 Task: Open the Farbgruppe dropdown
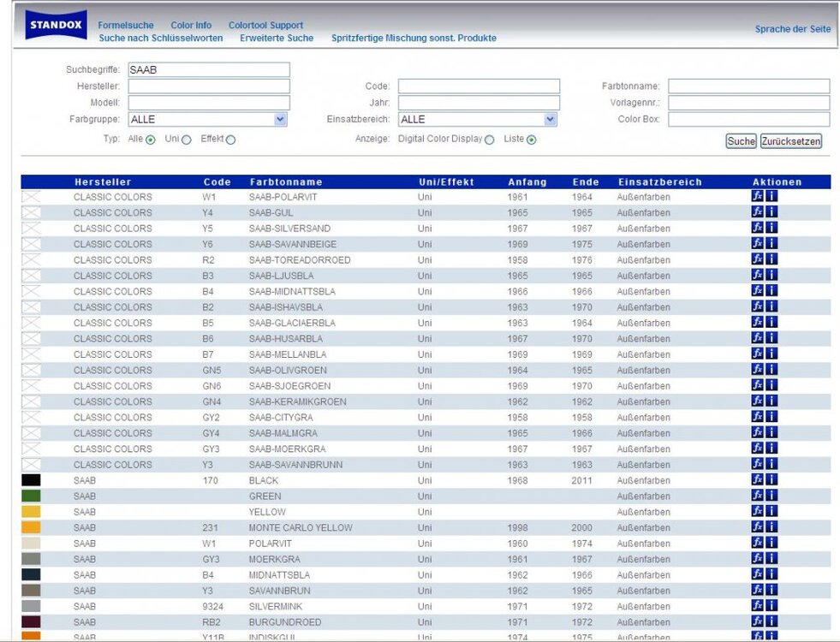pyautogui.click(x=208, y=119)
